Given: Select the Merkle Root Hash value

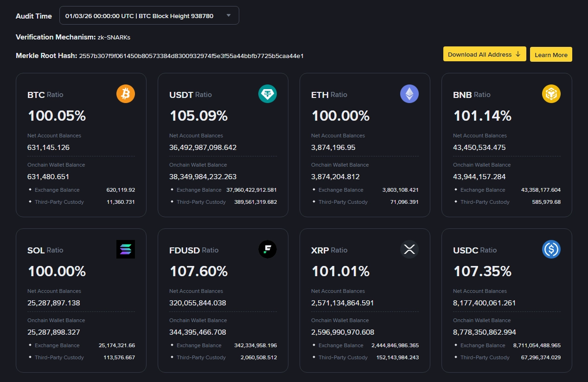Looking at the screenshot, I should pyautogui.click(x=191, y=56).
